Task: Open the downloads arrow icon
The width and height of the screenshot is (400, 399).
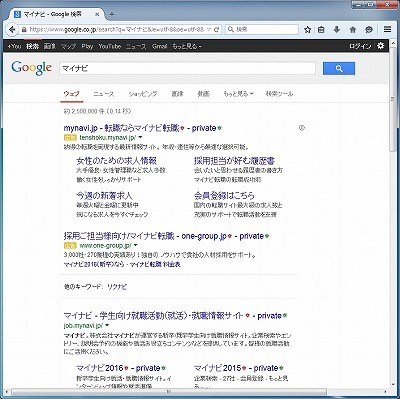Action: (337, 29)
